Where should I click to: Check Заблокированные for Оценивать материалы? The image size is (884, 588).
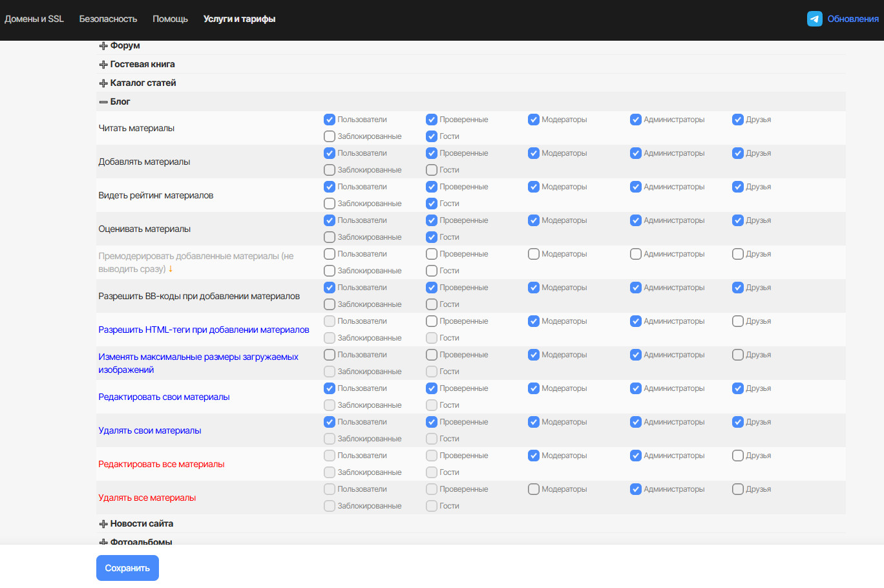point(330,237)
